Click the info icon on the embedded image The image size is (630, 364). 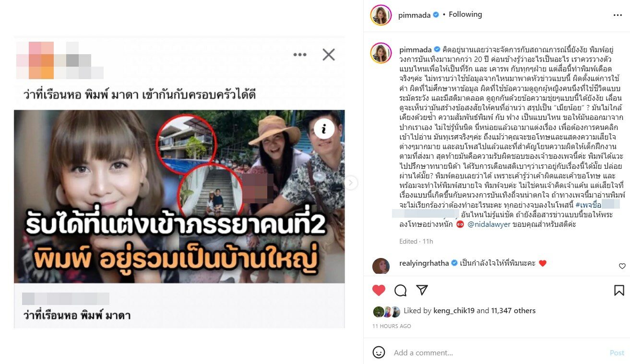[x=328, y=129]
